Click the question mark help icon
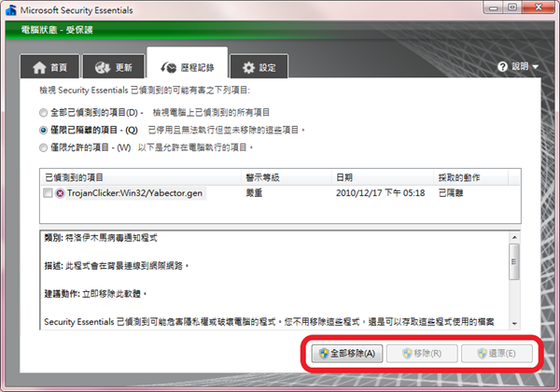 click(x=502, y=66)
